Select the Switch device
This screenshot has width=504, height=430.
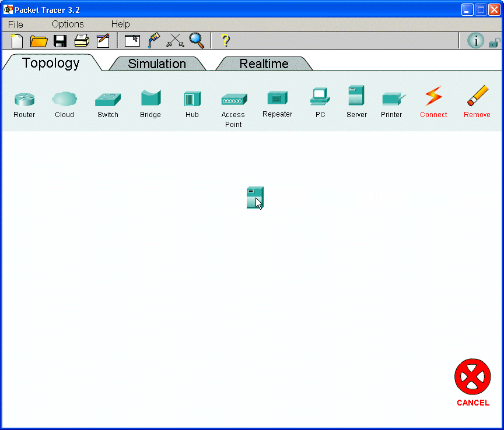(x=108, y=105)
